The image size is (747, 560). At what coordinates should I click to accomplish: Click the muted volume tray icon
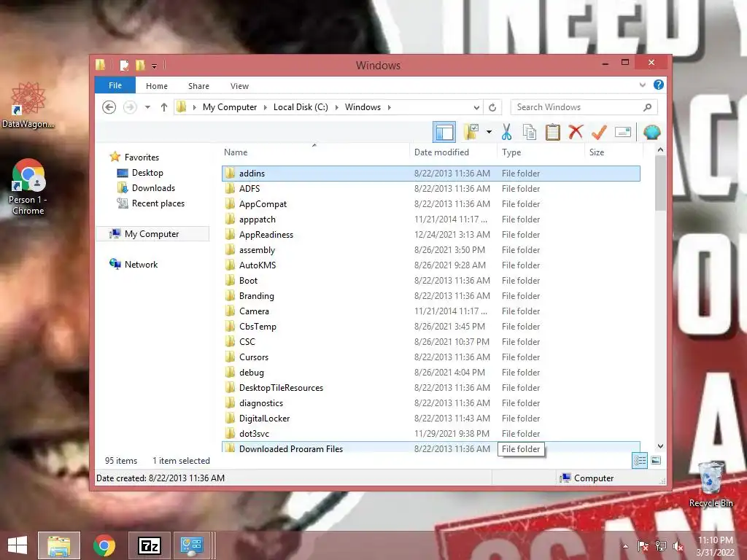point(678,546)
